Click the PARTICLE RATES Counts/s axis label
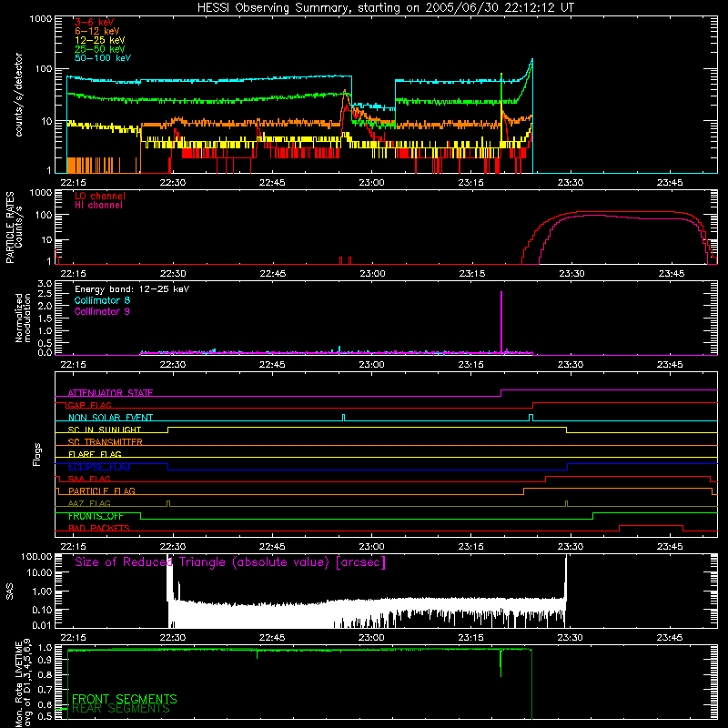The image size is (728, 728). (x=14, y=227)
